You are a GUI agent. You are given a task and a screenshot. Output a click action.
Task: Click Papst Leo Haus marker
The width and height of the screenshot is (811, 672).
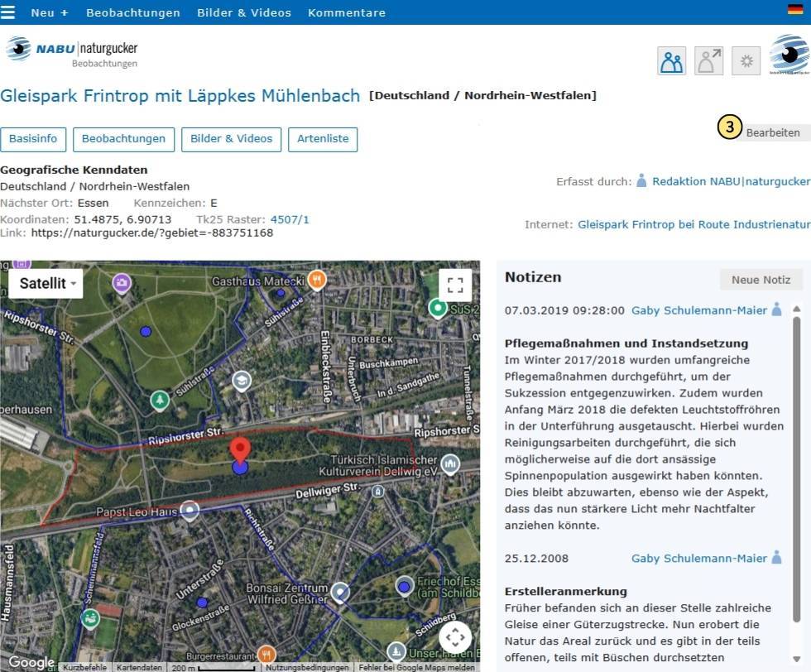pyautogui.click(x=190, y=511)
